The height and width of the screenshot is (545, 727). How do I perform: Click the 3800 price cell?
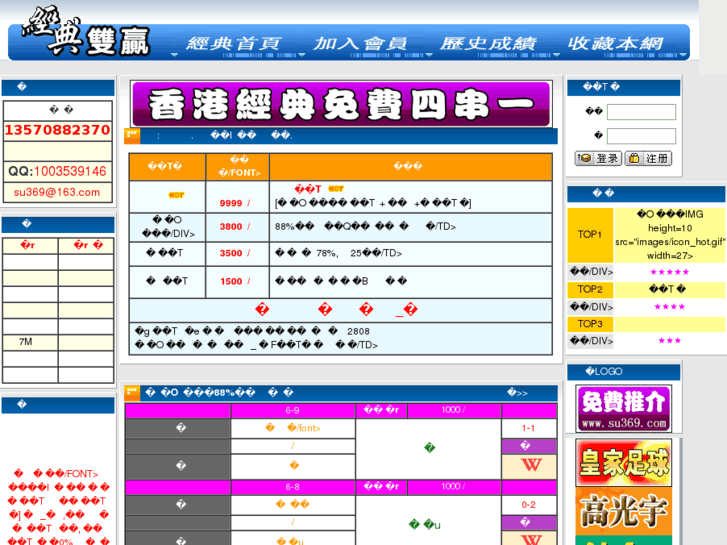pos(237,227)
